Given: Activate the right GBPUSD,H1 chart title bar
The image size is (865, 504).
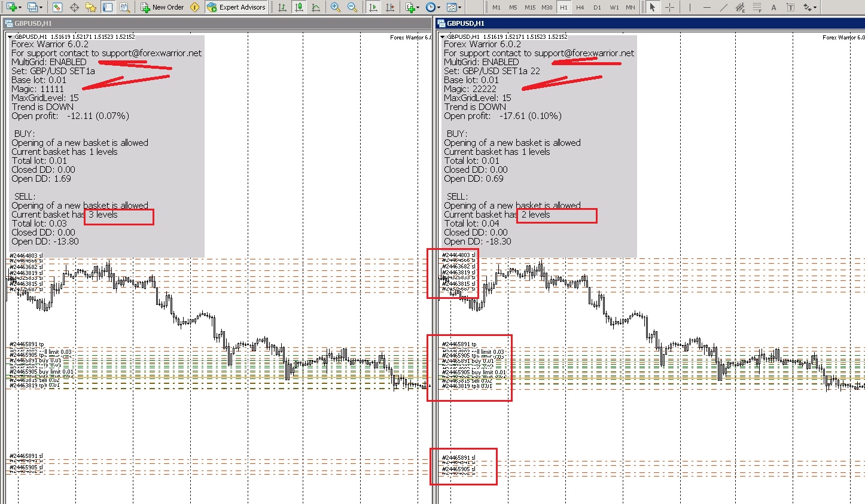Looking at the screenshot, I should coord(649,23).
